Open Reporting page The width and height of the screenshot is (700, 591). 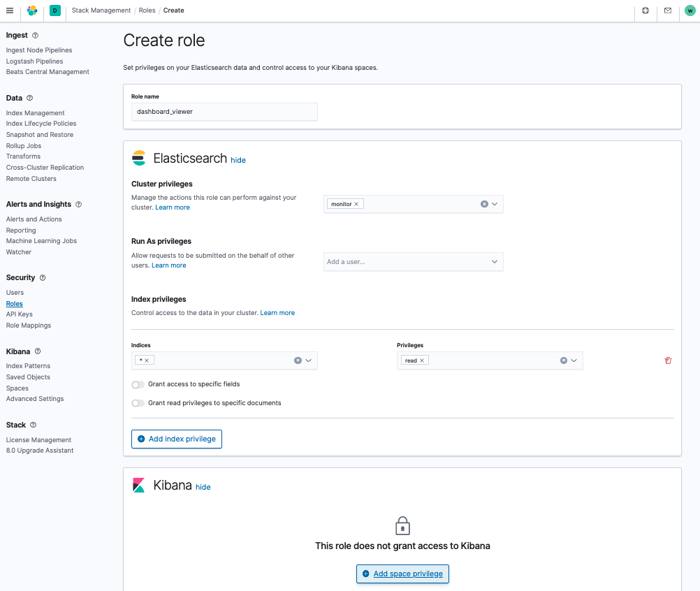(21, 231)
